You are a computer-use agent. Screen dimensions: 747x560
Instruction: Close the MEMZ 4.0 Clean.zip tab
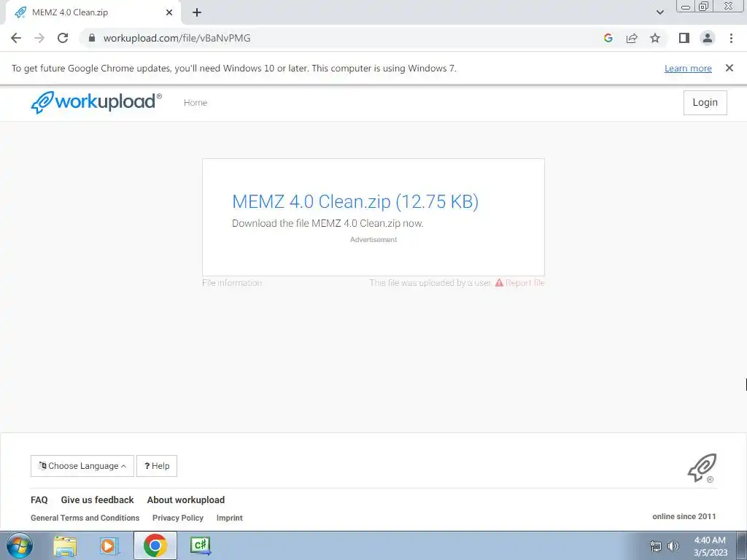point(169,12)
